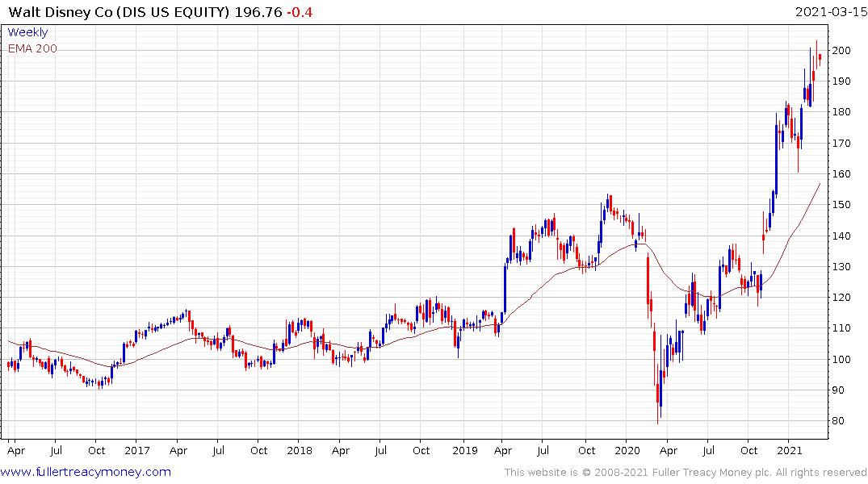
Task: Select the 2021 year axis label
Action: (x=790, y=450)
